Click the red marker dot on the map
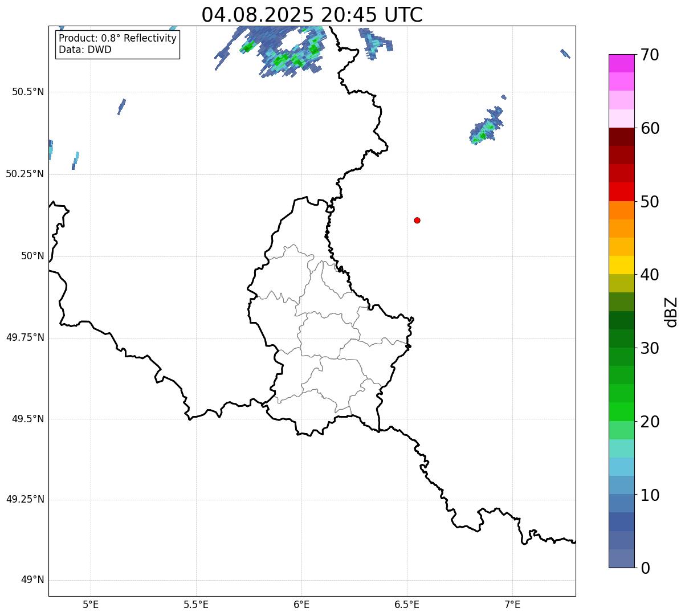685x616 pixels. [x=417, y=220]
